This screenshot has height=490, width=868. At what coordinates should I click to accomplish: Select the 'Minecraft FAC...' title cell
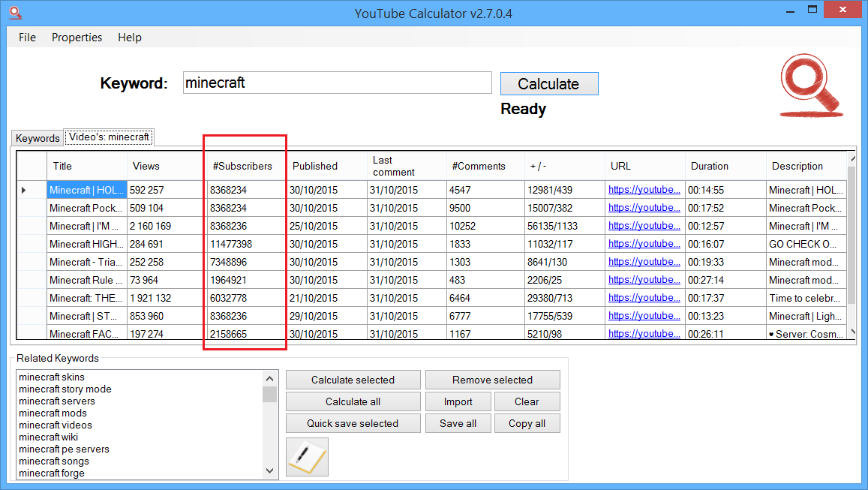point(87,333)
